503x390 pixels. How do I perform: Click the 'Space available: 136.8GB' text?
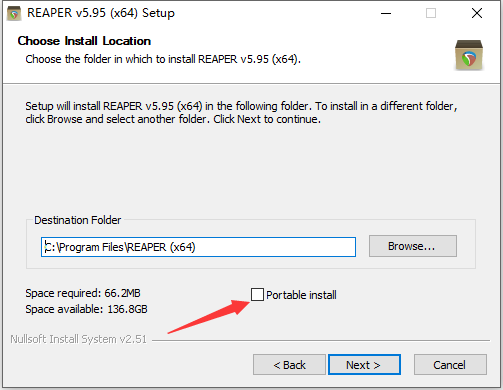tap(86, 309)
